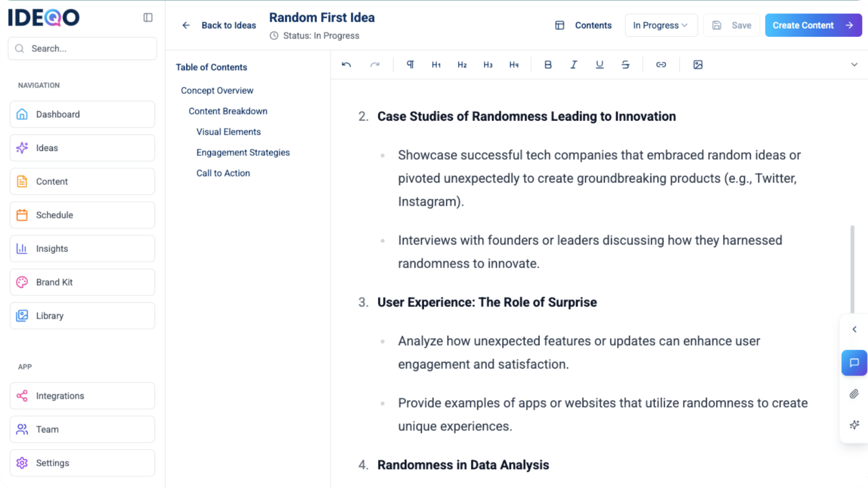Image resolution: width=868 pixels, height=488 pixels.
Task: Expand the editor toolbar chevron
Action: [x=854, y=65]
